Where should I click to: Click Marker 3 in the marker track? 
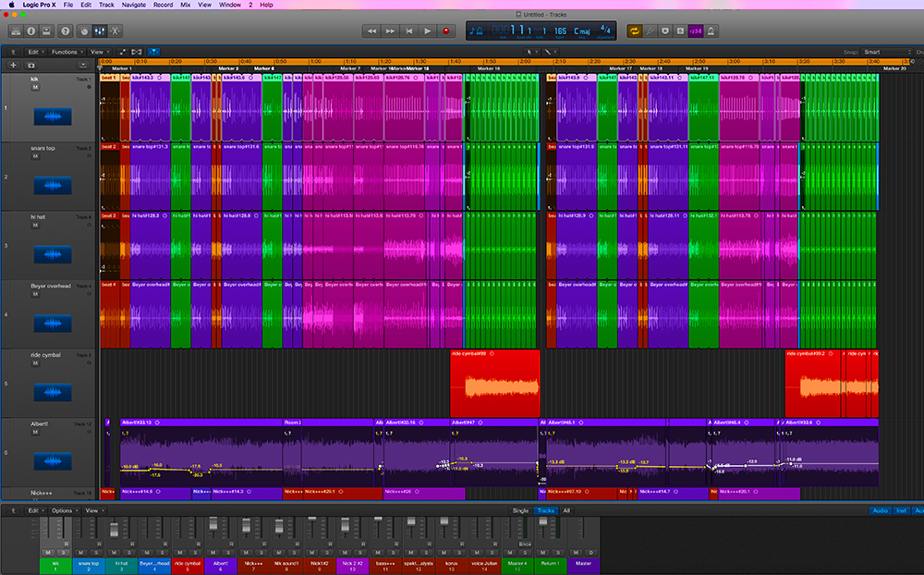coord(228,69)
